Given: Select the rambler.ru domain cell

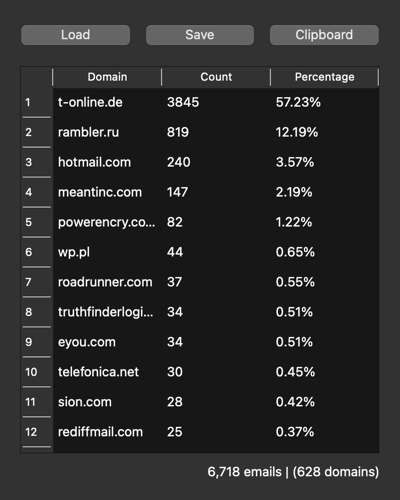Looking at the screenshot, I should click(x=107, y=132).
